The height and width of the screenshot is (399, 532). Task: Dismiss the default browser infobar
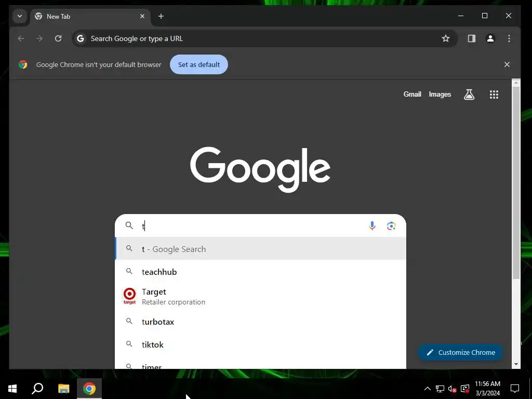[x=507, y=64]
